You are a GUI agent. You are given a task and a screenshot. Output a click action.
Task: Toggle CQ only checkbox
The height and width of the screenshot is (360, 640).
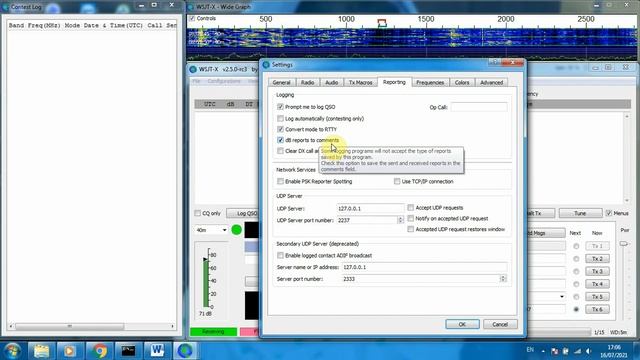pos(198,213)
